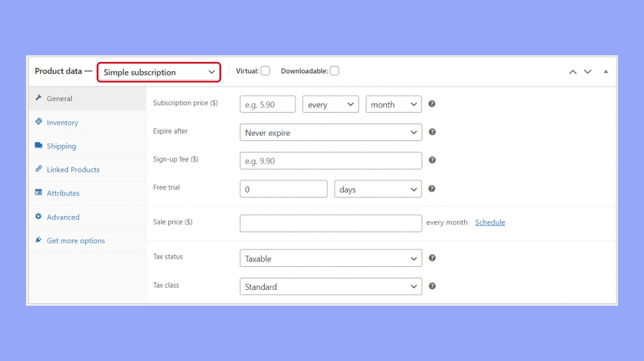Check the Downloadable option
The width and height of the screenshot is (644, 361).
click(x=334, y=71)
